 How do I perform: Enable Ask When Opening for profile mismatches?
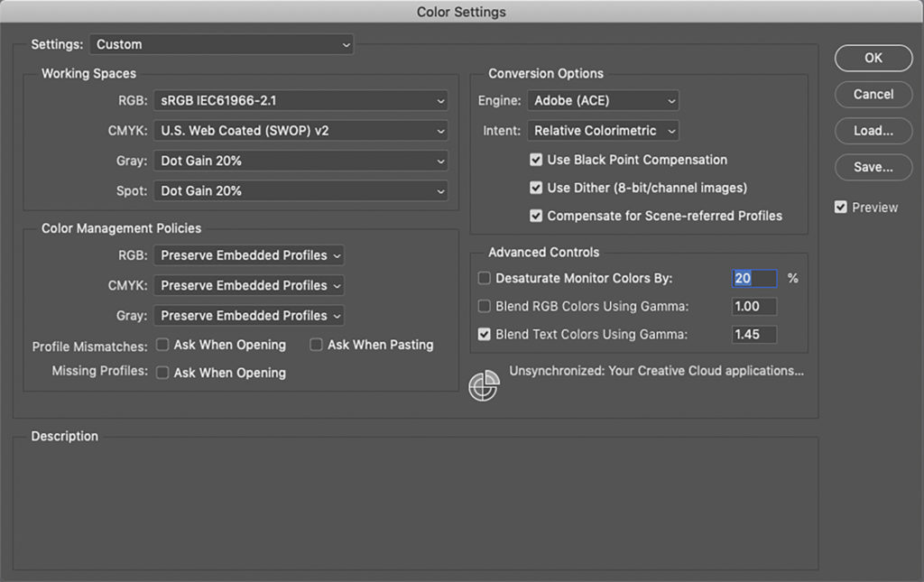(163, 345)
